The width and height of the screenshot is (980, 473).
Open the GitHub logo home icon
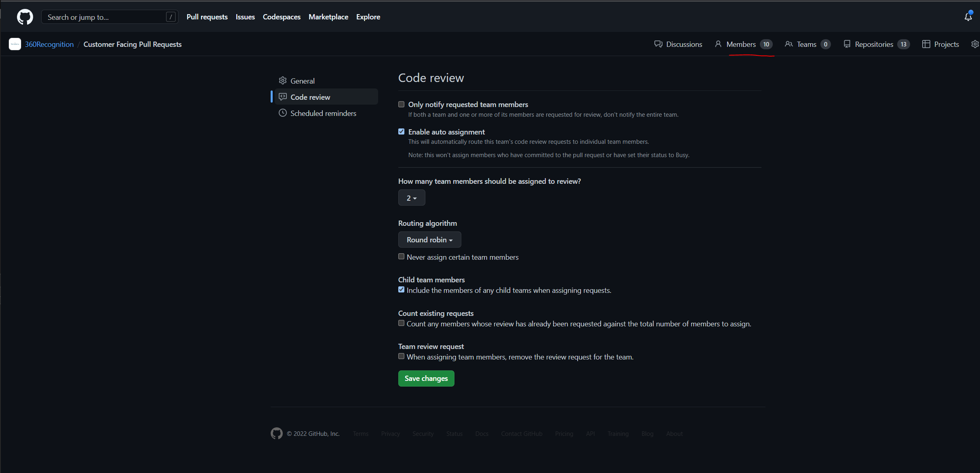point(25,17)
